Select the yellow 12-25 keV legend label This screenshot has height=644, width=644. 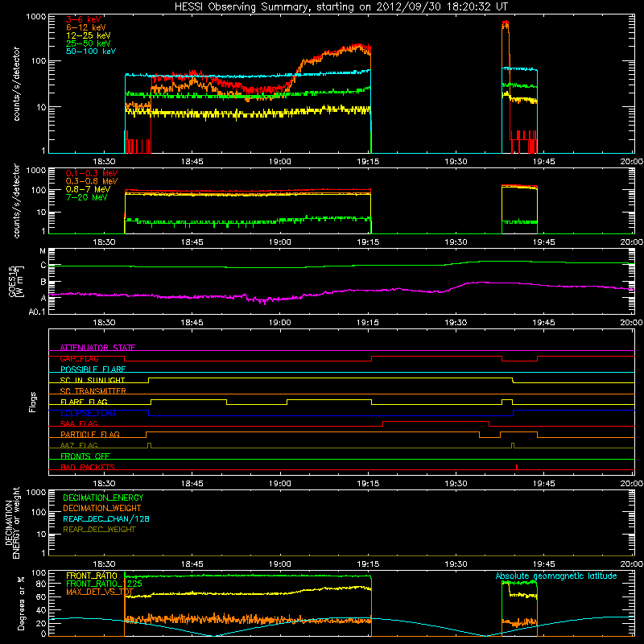[x=89, y=35]
